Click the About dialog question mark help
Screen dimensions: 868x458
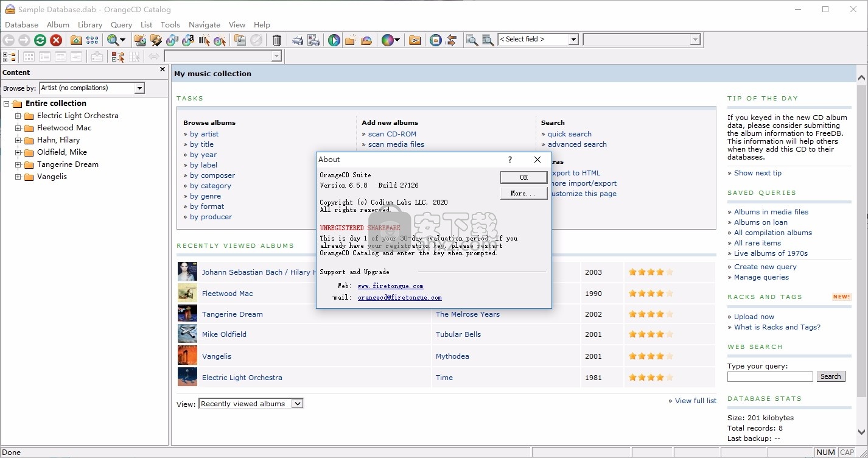pyautogui.click(x=509, y=160)
